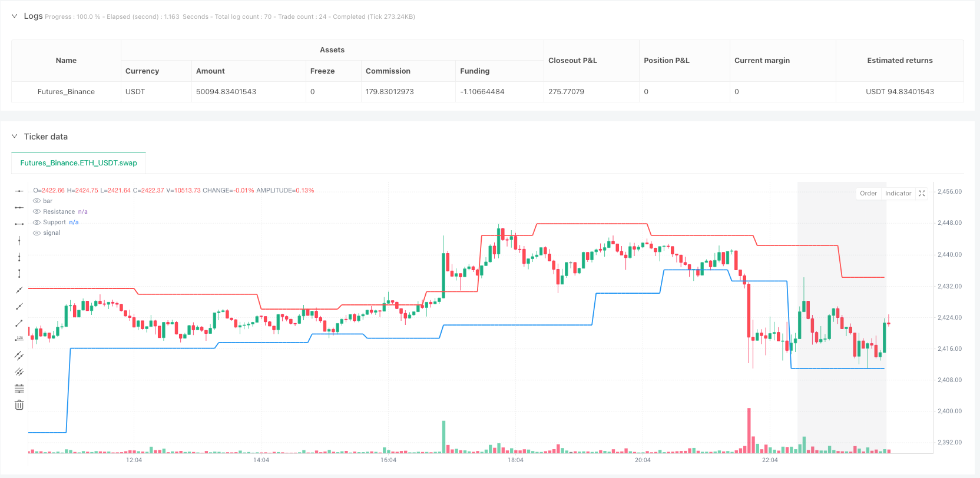Toggle chart fullscreen mode
The width and height of the screenshot is (980, 478).
coord(922,193)
